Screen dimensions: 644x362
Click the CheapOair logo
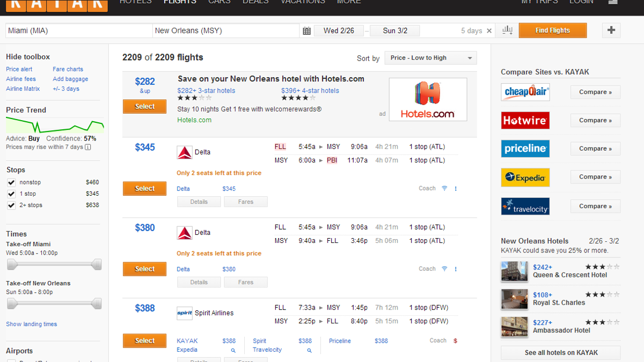click(x=525, y=92)
